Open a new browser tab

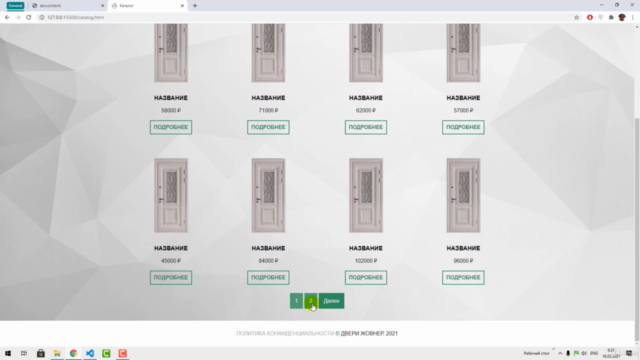coord(195,6)
